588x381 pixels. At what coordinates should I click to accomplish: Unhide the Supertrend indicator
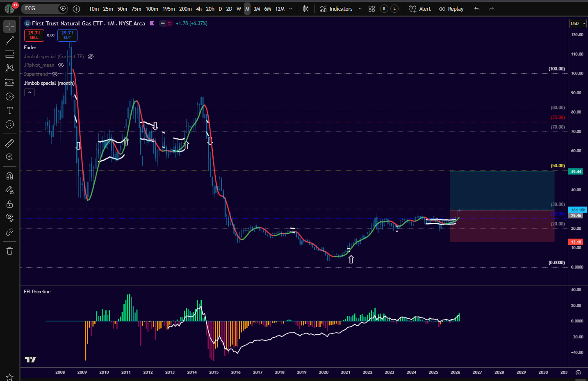[x=55, y=74]
